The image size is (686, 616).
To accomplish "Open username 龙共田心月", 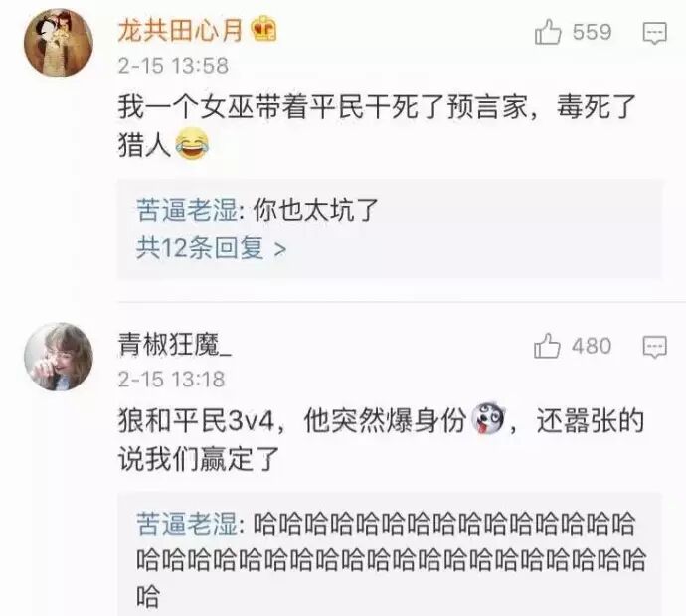I will 180,30.
